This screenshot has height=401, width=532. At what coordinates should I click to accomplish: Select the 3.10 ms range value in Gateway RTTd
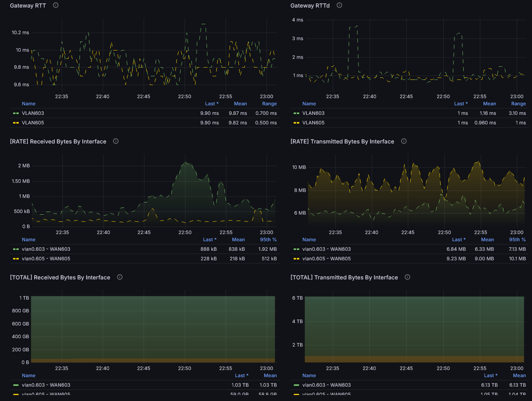point(517,113)
